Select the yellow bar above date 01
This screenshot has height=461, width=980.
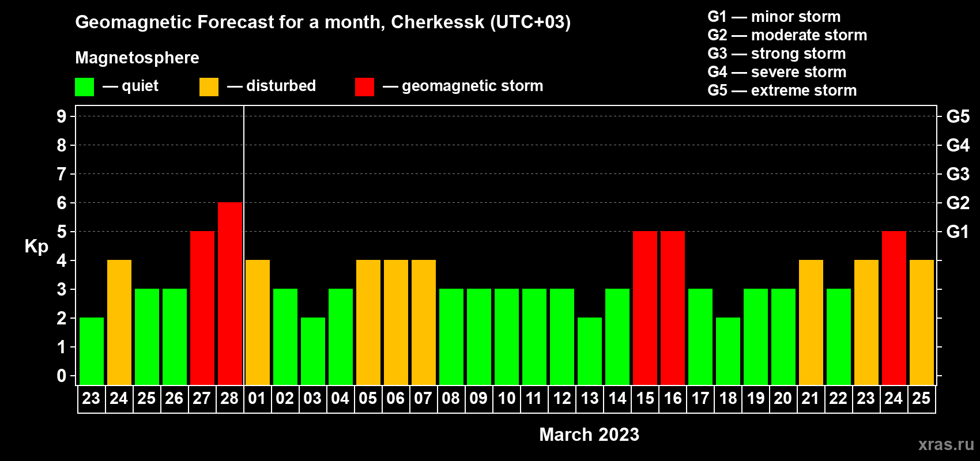258,323
